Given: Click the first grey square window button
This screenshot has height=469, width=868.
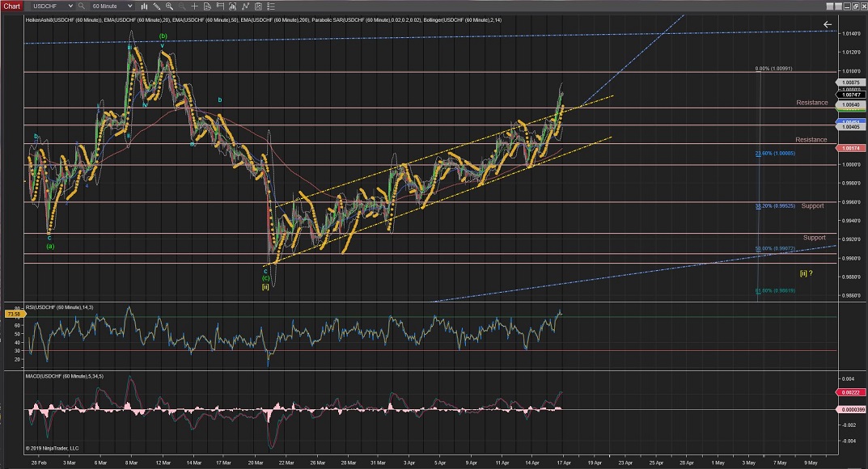Looking at the screenshot, I should [830, 6].
